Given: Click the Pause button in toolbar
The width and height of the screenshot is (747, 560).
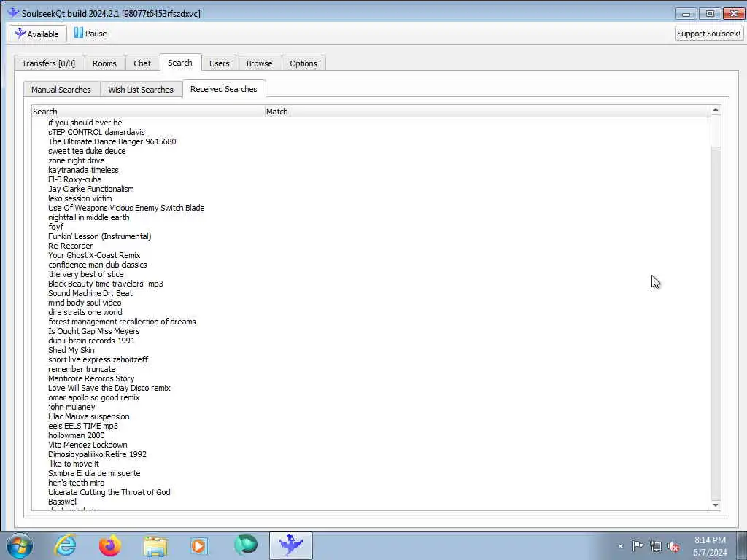Looking at the screenshot, I should (x=90, y=34).
